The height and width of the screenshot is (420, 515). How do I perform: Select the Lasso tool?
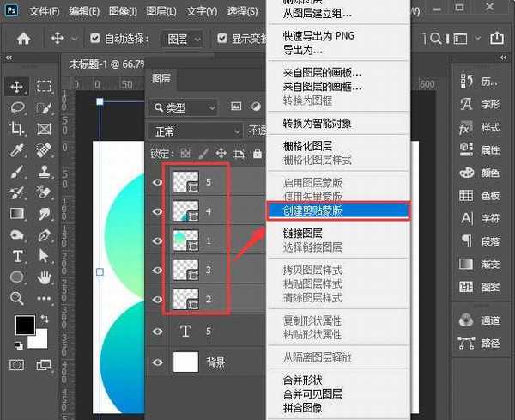16,108
